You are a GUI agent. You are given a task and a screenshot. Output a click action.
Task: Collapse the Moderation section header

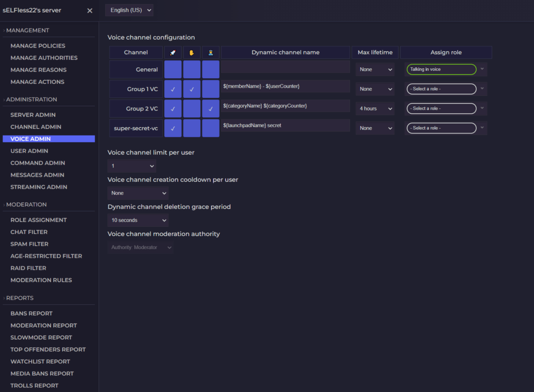point(26,204)
